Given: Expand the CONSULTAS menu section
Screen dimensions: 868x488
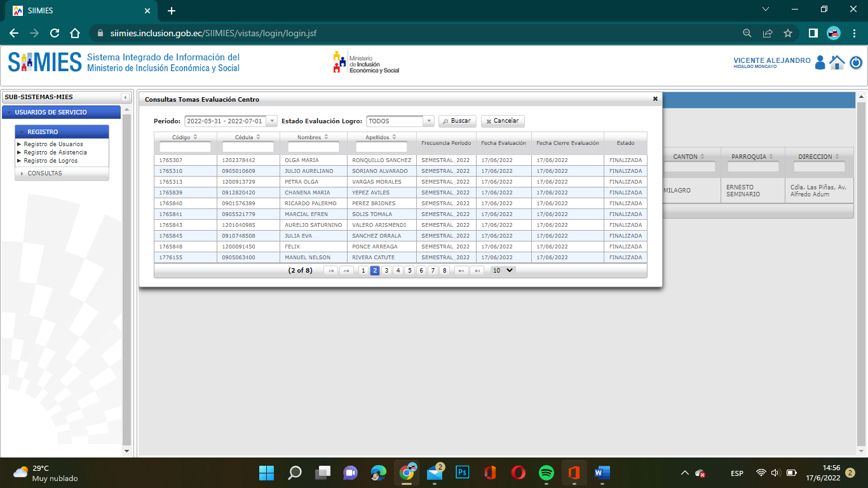Looking at the screenshot, I should click(x=44, y=173).
